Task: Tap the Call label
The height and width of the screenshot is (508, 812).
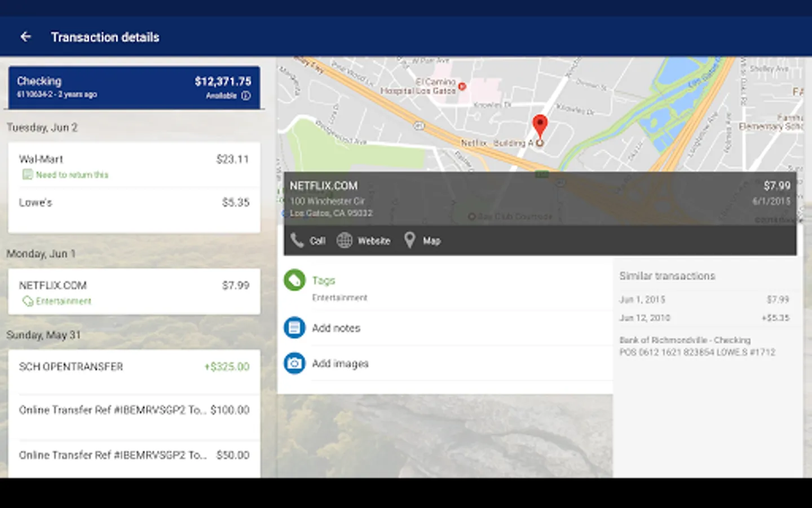Action: tap(317, 241)
